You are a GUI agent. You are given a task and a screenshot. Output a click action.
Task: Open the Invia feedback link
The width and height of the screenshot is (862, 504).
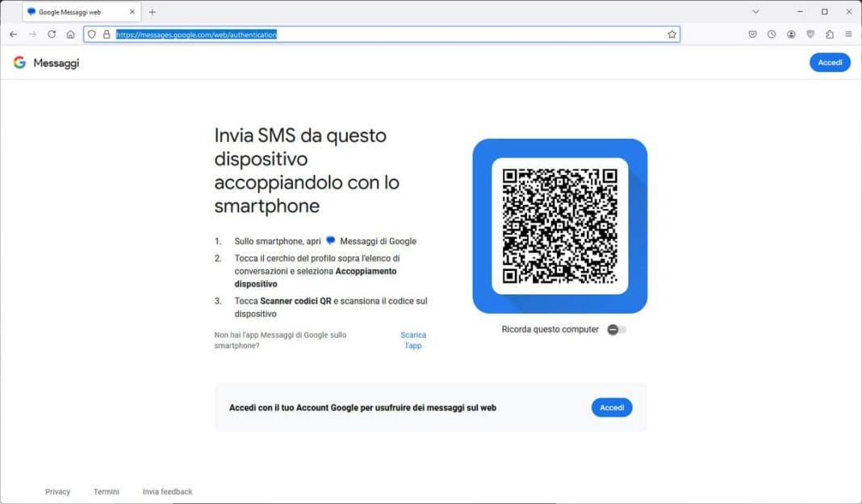pyautogui.click(x=167, y=492)
